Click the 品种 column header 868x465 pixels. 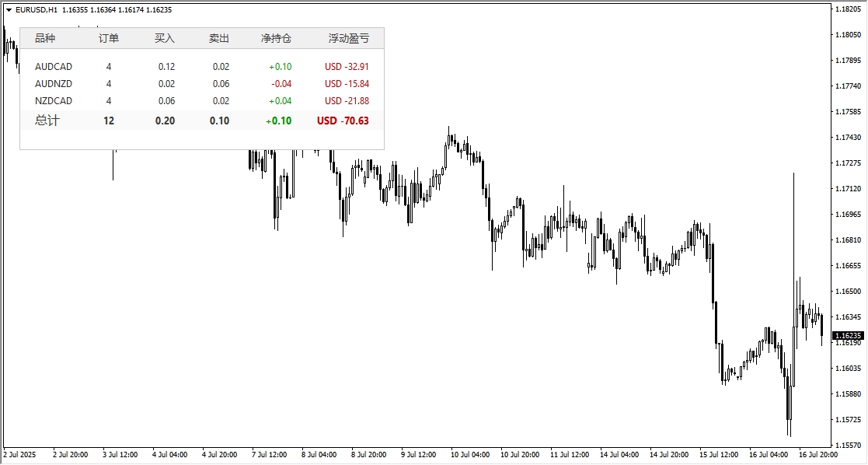46,38
